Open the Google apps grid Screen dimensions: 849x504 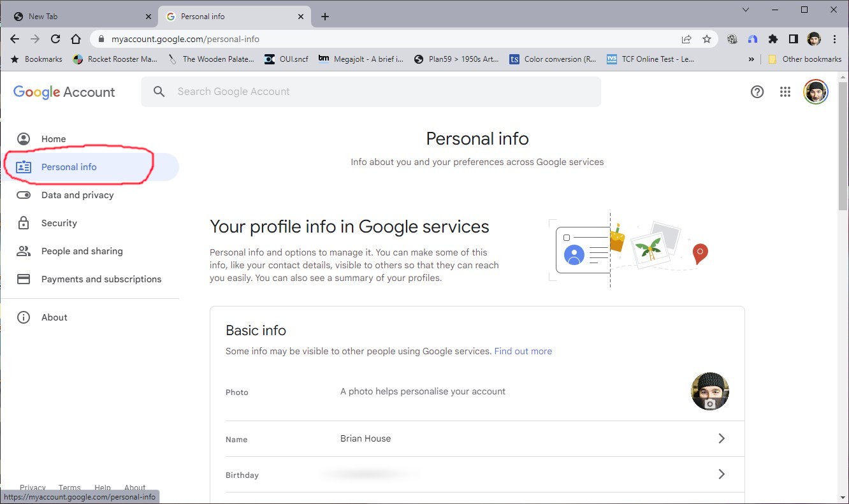(x=785, y=92)
